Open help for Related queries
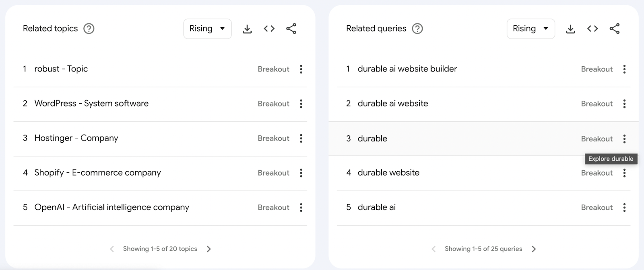Screen dimensions: 644x270 (x=417, y=29)
